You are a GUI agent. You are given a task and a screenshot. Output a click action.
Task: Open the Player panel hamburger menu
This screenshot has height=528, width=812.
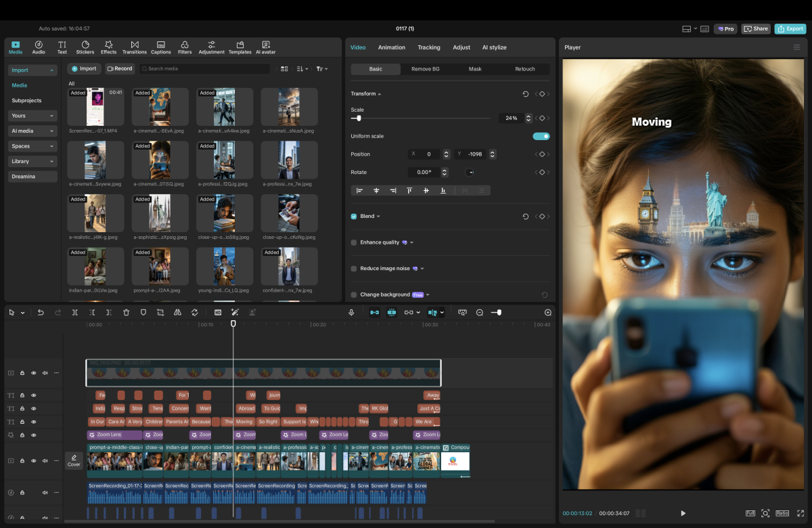(796, 47)
